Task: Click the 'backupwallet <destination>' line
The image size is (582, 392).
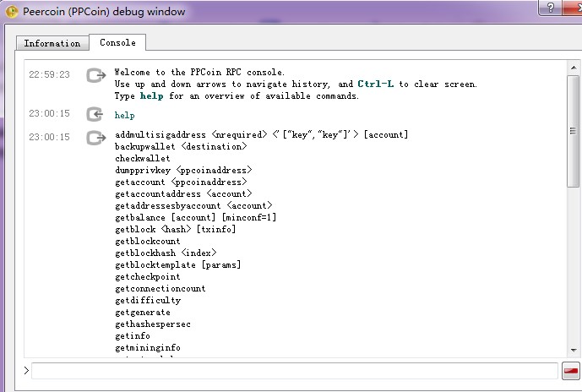Action: pos(181,146)
